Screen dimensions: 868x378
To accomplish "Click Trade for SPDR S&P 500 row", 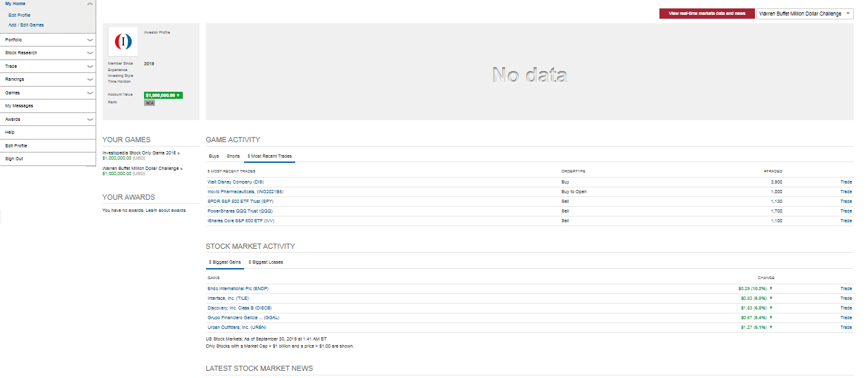I will coord(846,202).
